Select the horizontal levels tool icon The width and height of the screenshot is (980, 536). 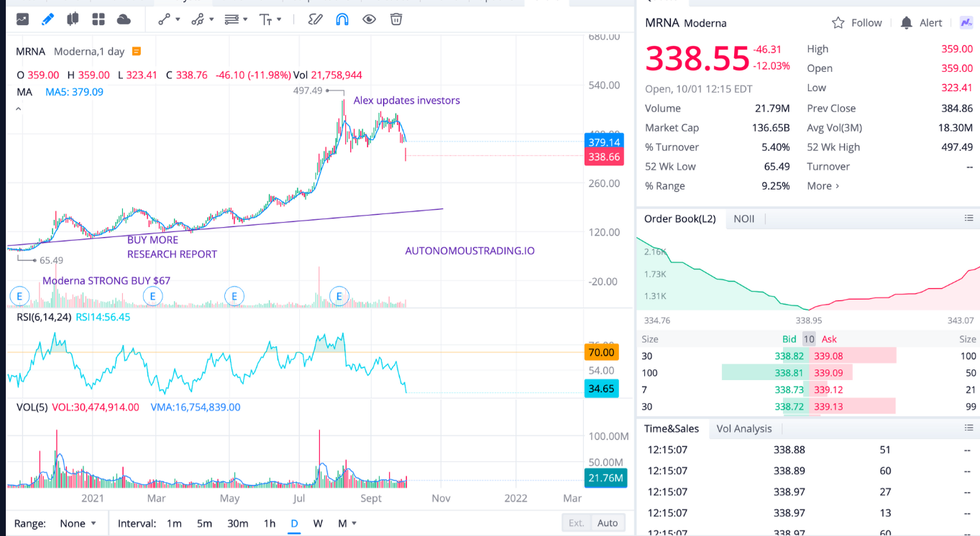coord(232,19)
